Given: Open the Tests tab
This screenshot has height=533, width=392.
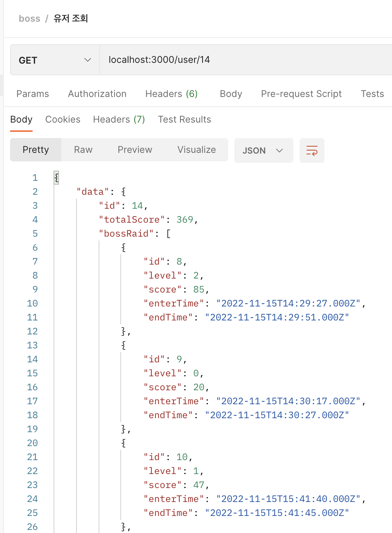Looking at the screenshot, I should pos(372,93).
